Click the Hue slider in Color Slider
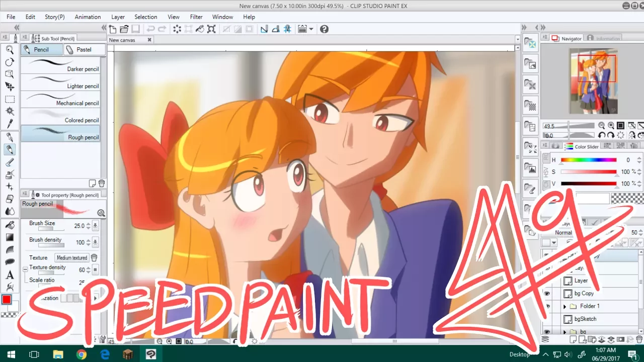This screenshot has height=362, width=644. (589, 160)
